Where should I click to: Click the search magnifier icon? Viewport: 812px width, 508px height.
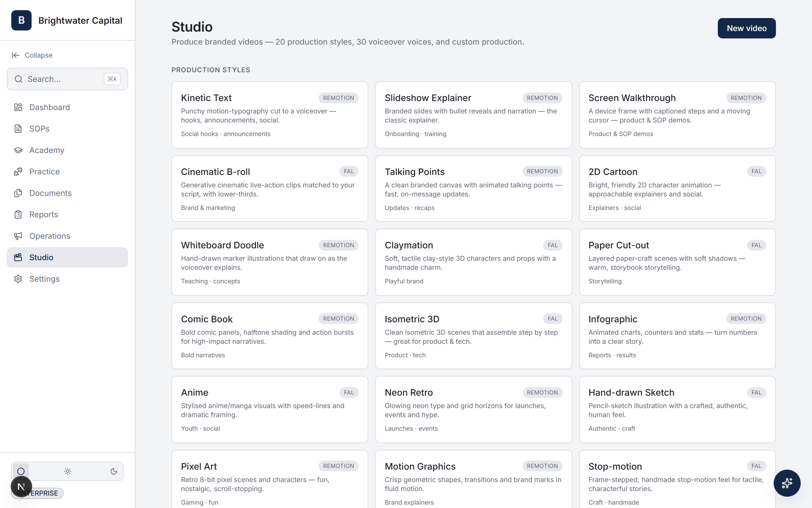(18, 79)
